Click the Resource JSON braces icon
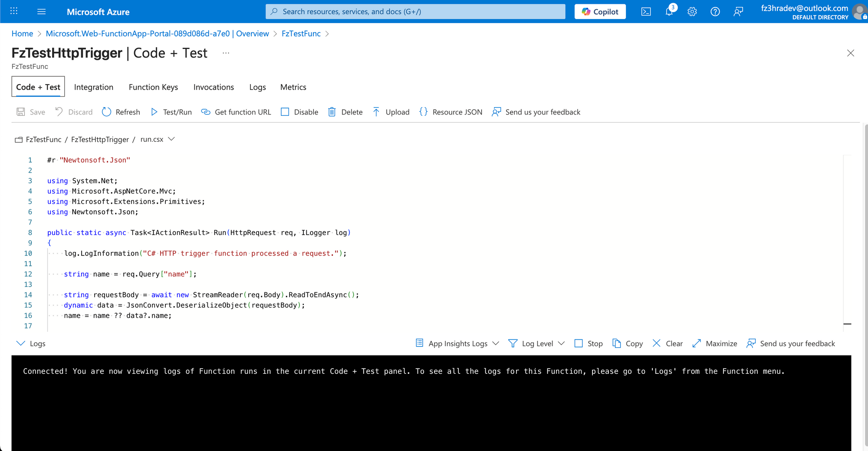The height and width of the screenshot is (451, 868). coord(423,112)
